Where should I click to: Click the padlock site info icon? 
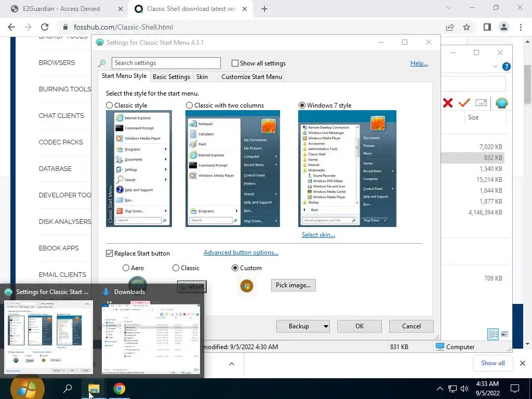click(x=65, y=27)
